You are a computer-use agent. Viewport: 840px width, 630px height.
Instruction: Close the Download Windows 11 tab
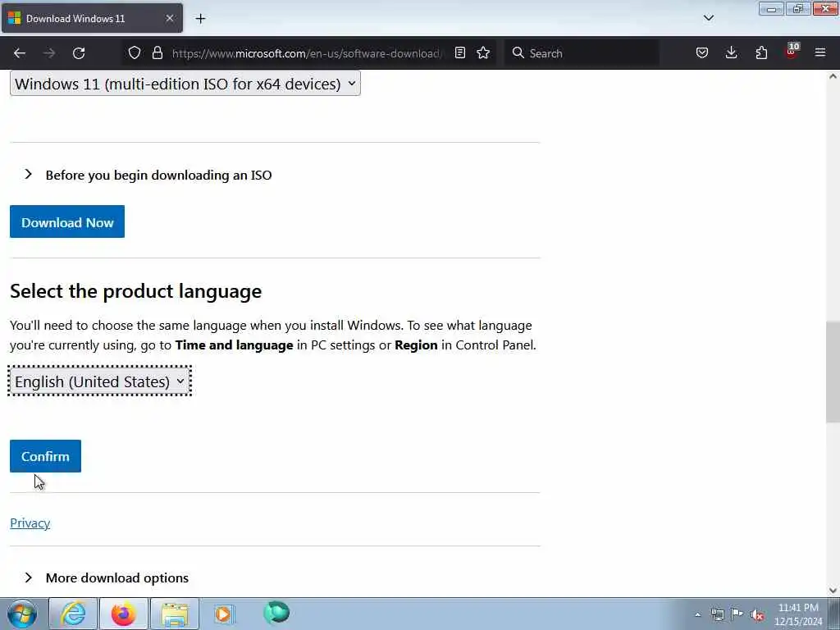(169, 18)
